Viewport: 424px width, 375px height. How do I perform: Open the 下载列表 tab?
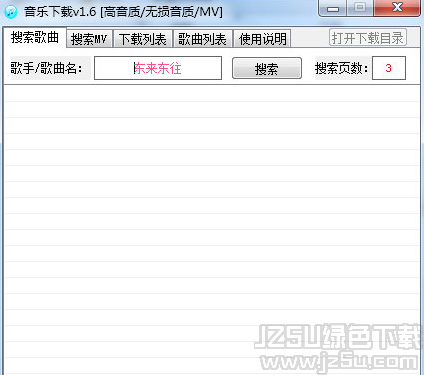pyautogui.click(x=143, y=39)
